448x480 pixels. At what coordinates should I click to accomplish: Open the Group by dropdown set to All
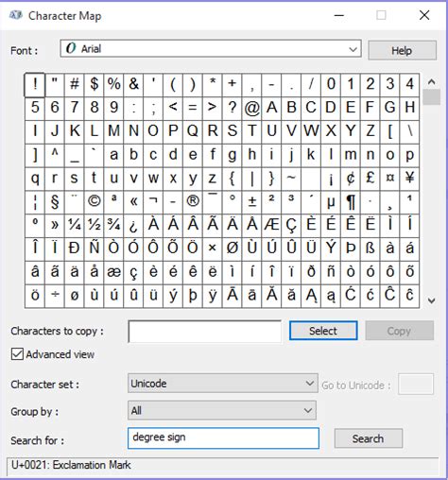(x=222, y=410)
